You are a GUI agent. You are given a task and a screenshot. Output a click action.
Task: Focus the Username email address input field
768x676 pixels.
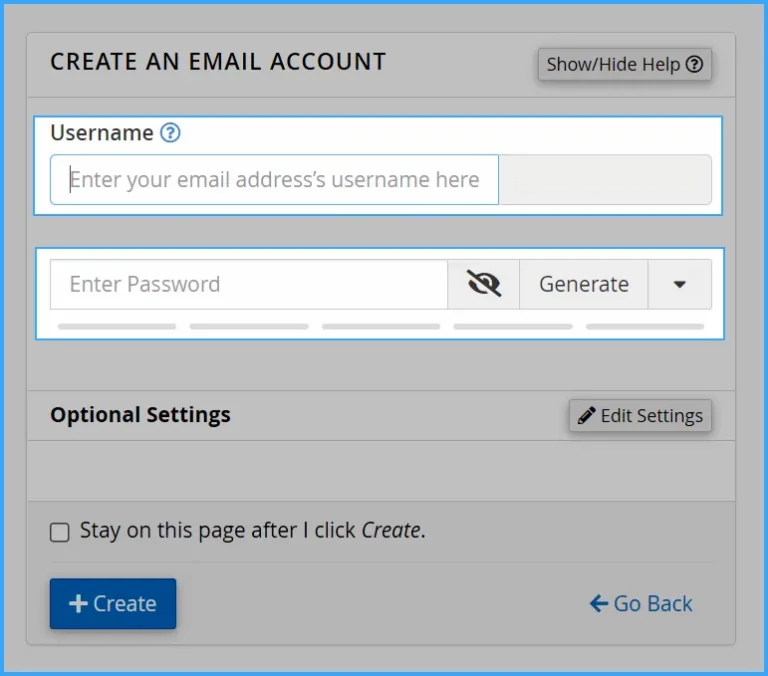(x=274, y=180)
